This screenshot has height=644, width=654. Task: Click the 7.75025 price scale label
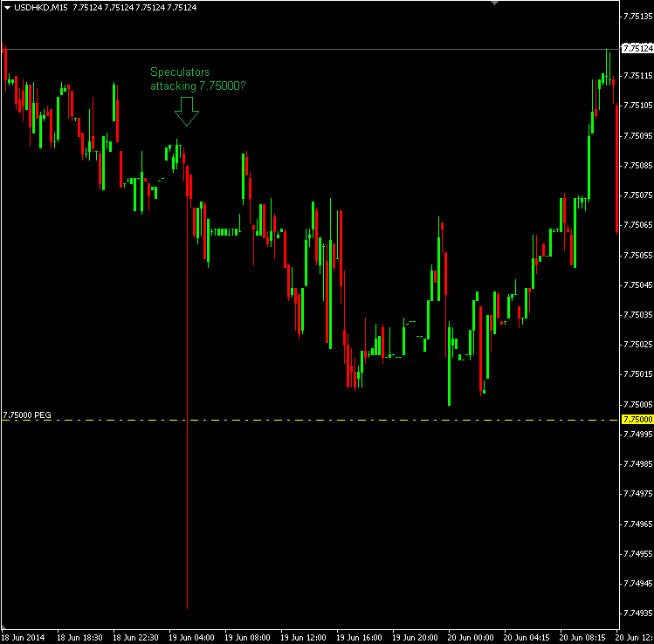(637, 345)
